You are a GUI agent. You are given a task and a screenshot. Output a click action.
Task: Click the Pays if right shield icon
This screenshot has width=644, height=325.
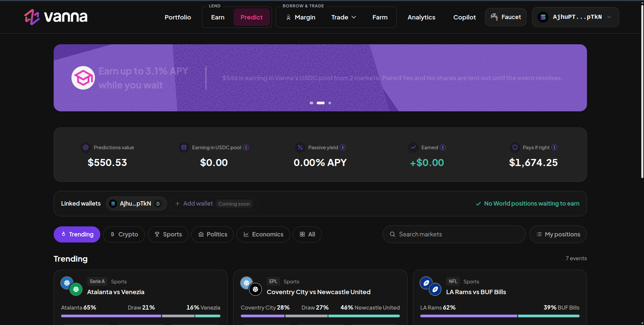coord(515,147)
